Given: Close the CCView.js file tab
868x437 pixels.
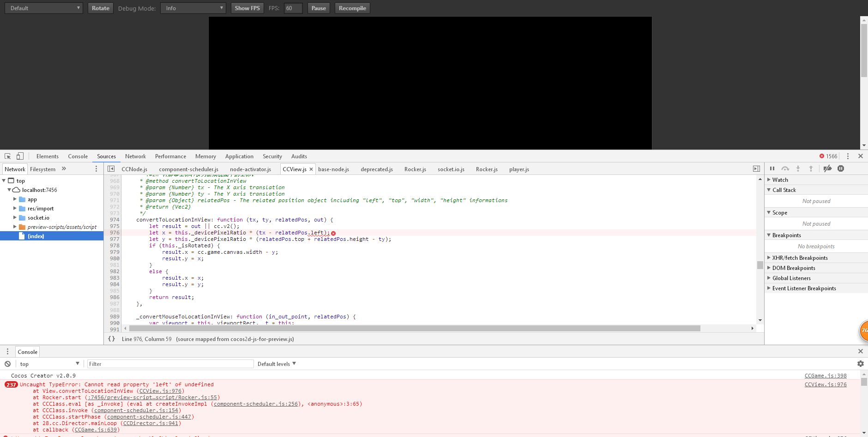Looking at the screenshot, I should point(311,169).
